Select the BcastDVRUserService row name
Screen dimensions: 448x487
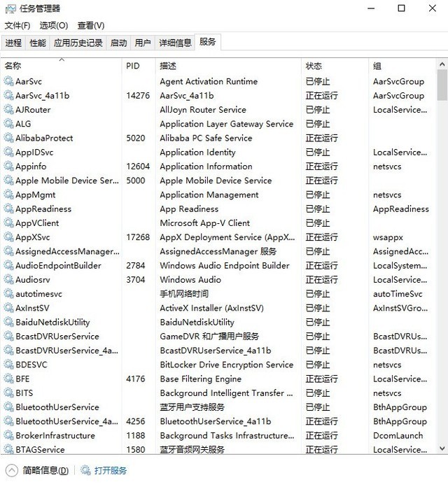[x=57, y=337]
